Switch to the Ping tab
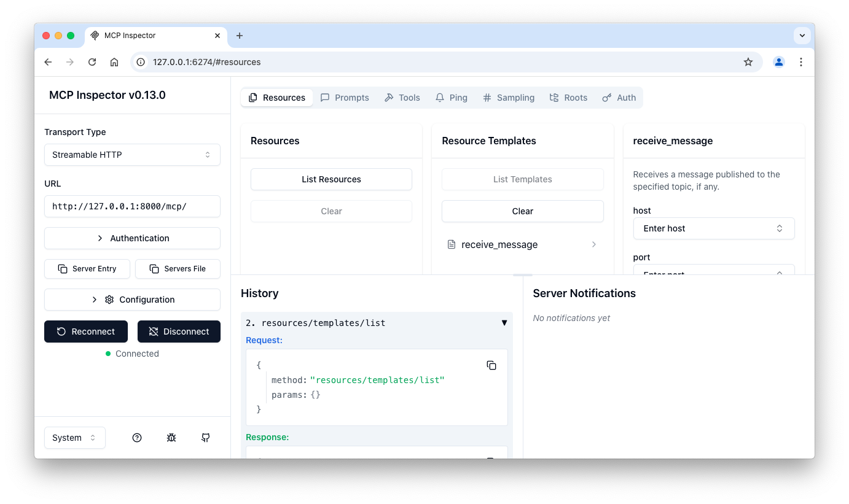Screen dimensions: 849x504 click(452, 98)
